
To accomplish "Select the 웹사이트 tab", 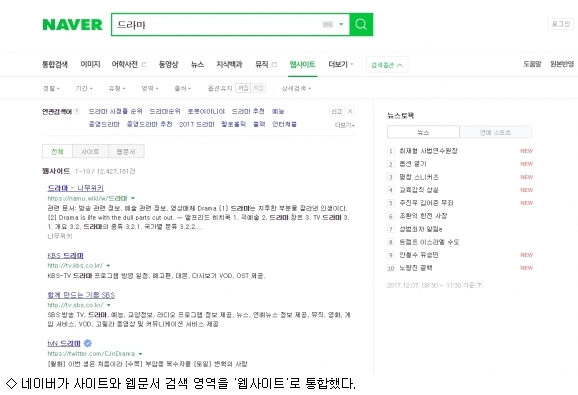I will (302, 64).
